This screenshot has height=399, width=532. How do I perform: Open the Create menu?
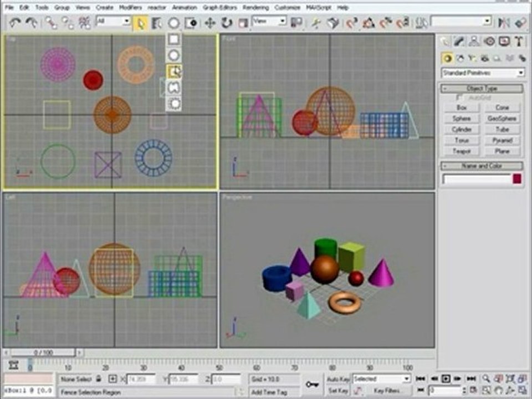pyautogui.click(x=105, y=7)
